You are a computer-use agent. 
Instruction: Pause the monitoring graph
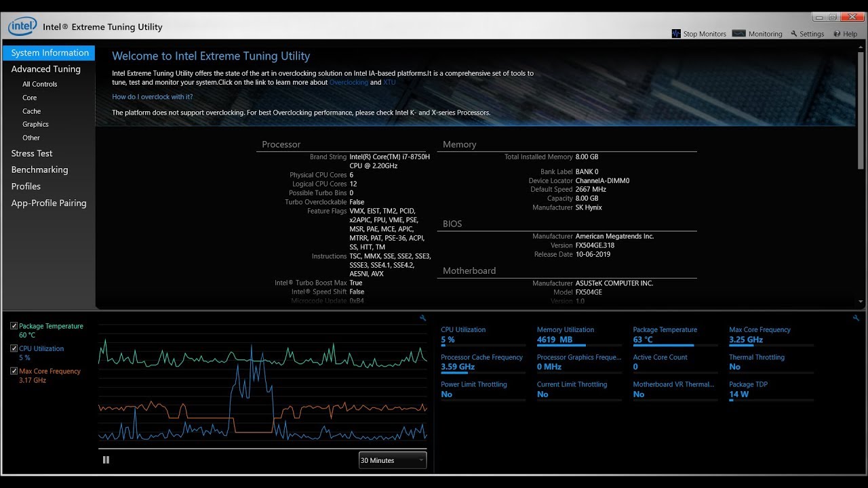[x=106, y=460]
